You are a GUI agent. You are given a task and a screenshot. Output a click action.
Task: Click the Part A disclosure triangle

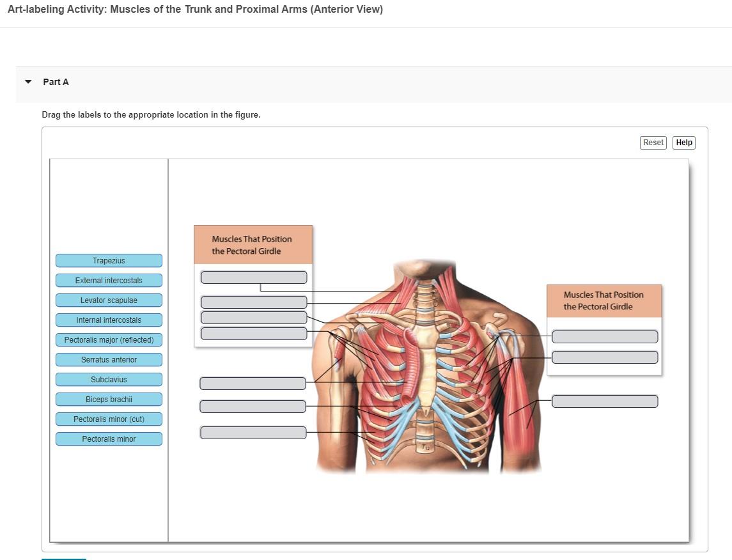pos(27,81)
